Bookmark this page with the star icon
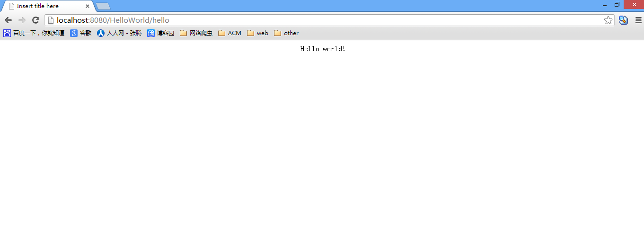644x246 pixels. click(x=609, y=20)
